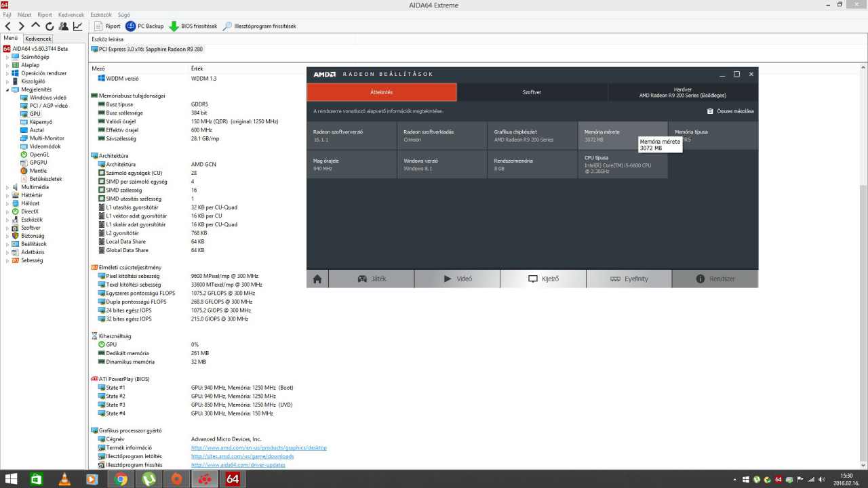Collapse the Megjelenítés tree node
The width and height of the screenshot is (868, 488).
point(7,89)
